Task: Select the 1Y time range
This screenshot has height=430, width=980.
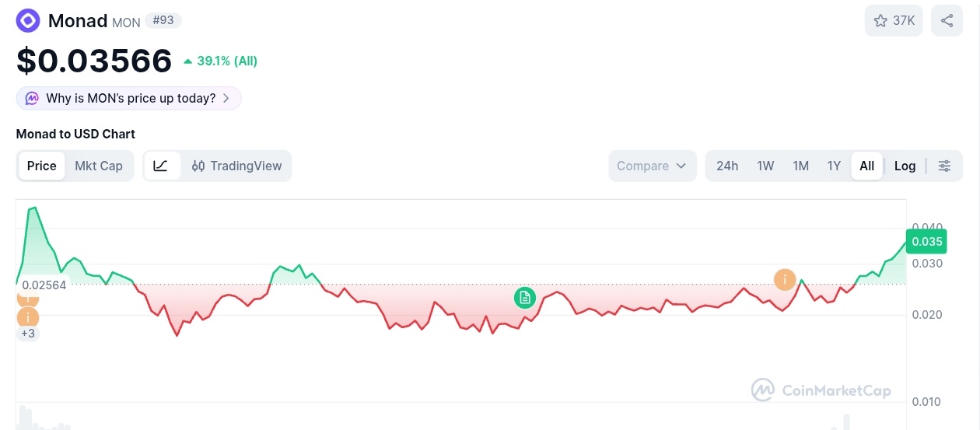Action: (834, 166)
